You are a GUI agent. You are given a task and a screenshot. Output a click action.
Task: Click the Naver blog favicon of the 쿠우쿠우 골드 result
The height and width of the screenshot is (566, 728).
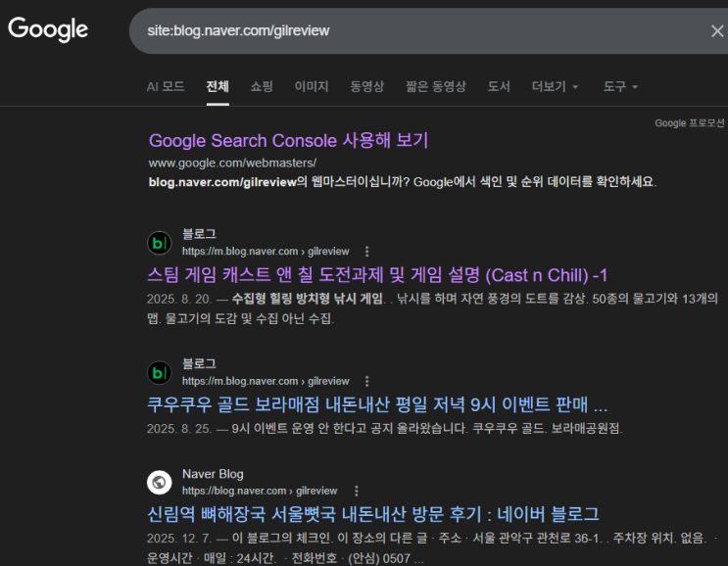click(160, 373)
